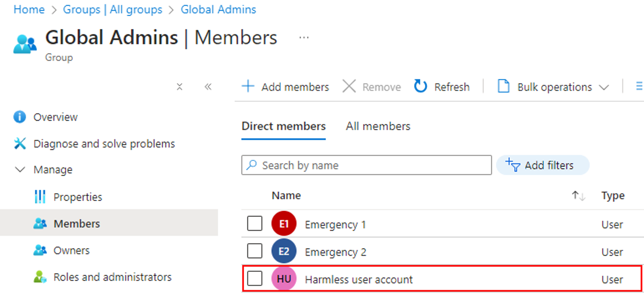
Task: Click the Overview info icon
Action: tap(20, 117)
